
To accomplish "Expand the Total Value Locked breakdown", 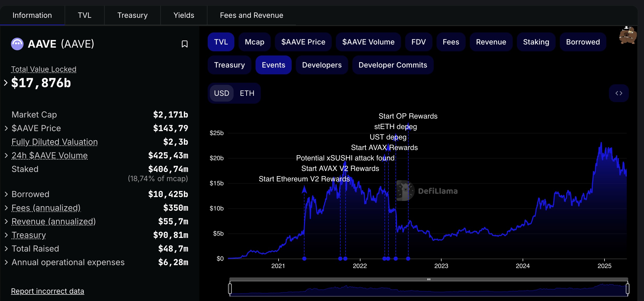I will 6,83.
